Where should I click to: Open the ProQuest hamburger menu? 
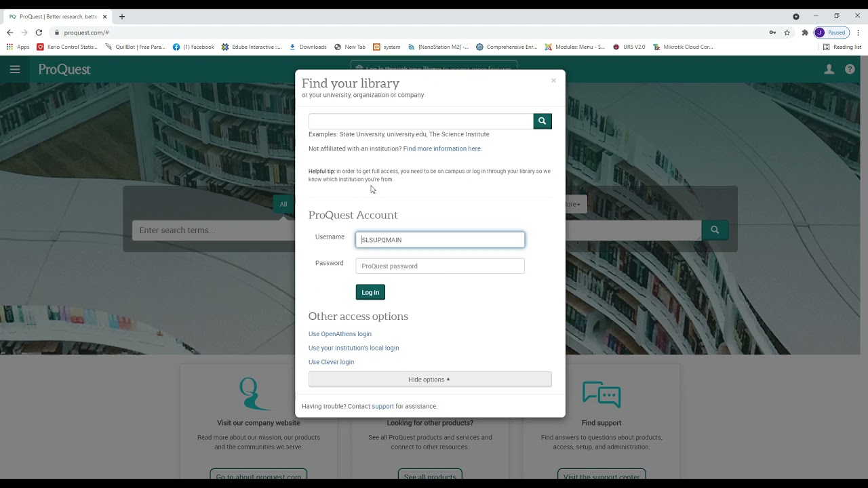coord(15,69)
